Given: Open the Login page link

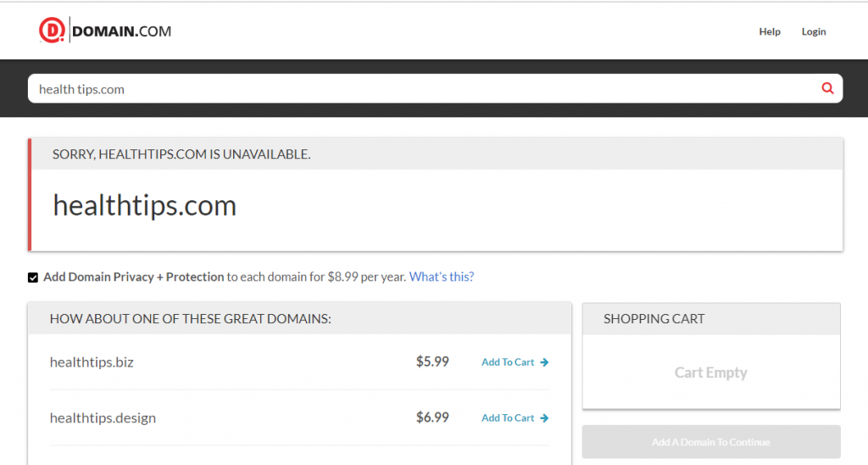Looking at the screenshot, I should [814, 31].
